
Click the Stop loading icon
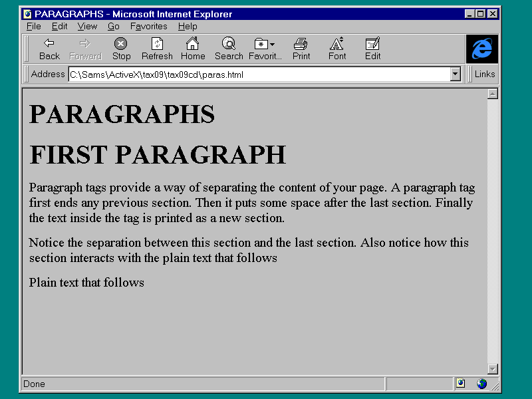coord(120,44)
